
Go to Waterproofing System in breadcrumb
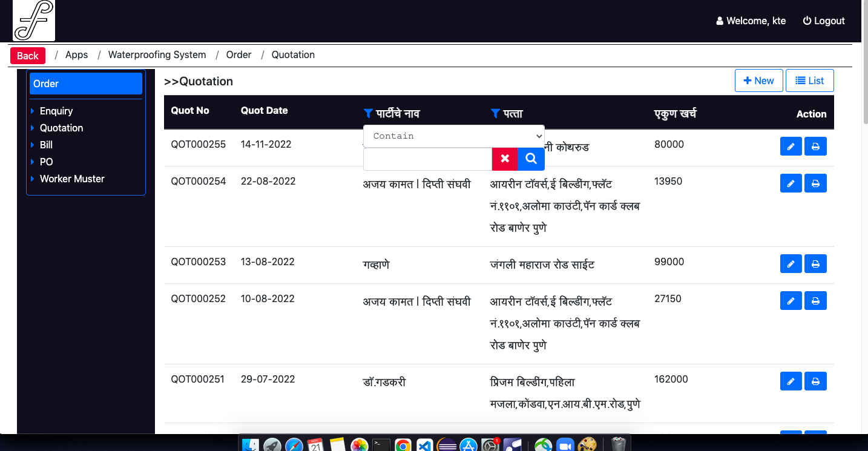coord(157,54)
